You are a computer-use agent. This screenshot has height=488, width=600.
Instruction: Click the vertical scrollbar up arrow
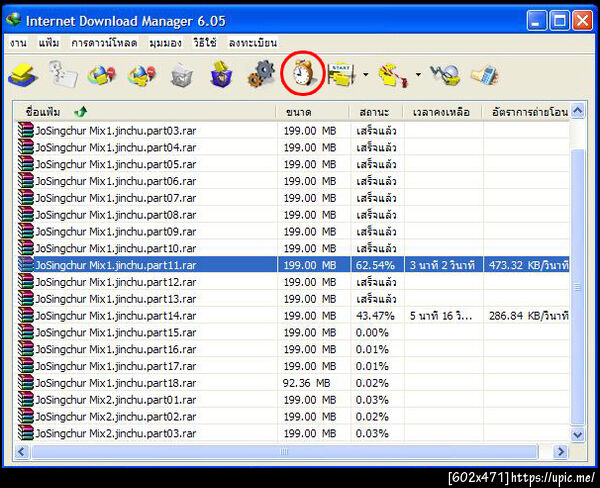click(577, 111)
